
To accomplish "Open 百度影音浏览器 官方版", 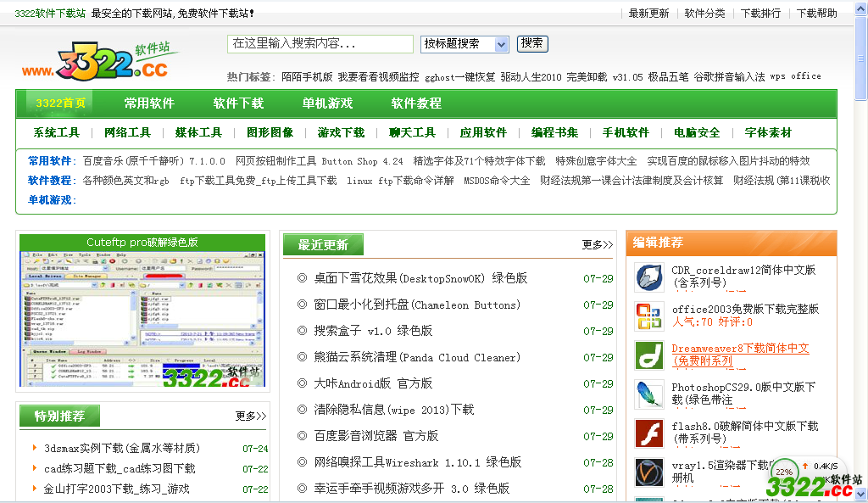I will 376,436.
